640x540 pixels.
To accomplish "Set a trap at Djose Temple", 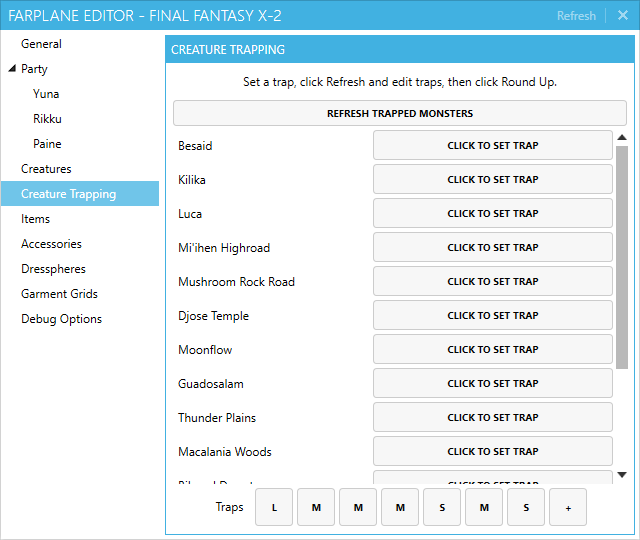I will point(493,315).
